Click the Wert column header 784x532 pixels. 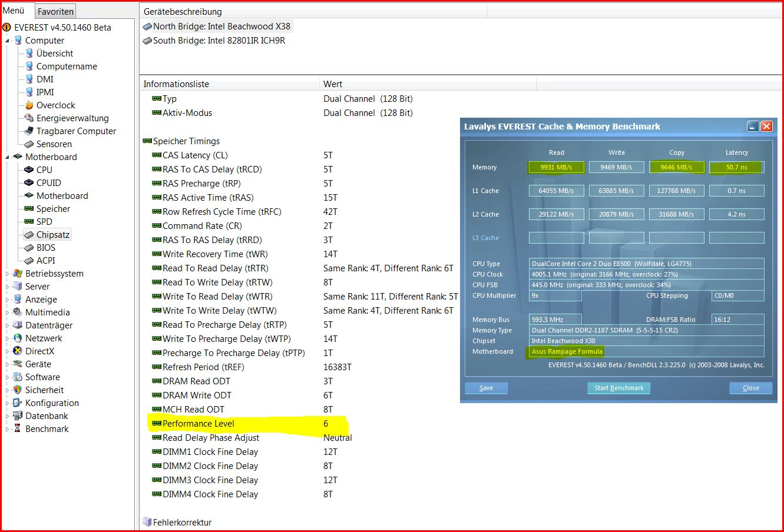pos(428,84)
